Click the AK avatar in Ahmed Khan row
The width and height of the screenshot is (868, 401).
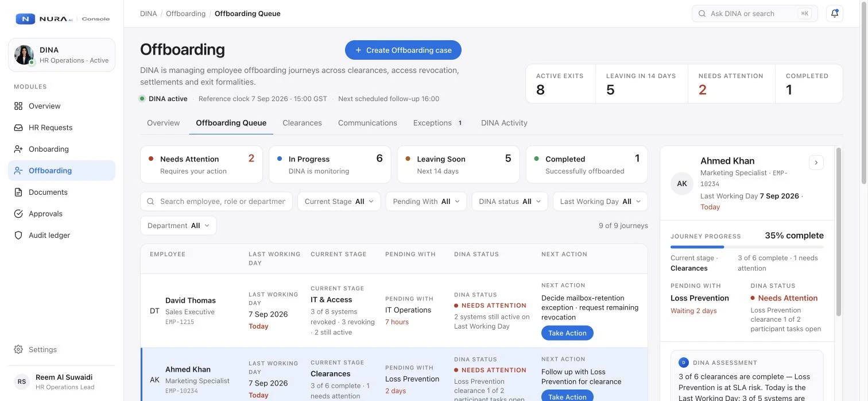[154, 380]
